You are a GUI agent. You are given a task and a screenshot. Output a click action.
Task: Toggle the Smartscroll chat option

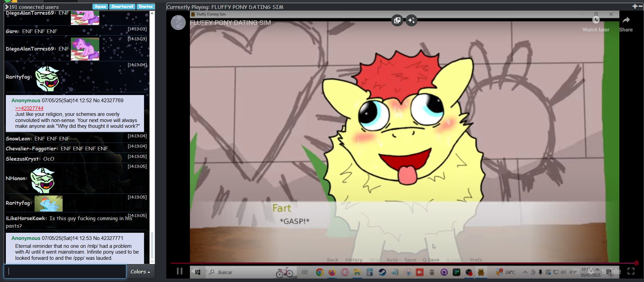point(122,6)
